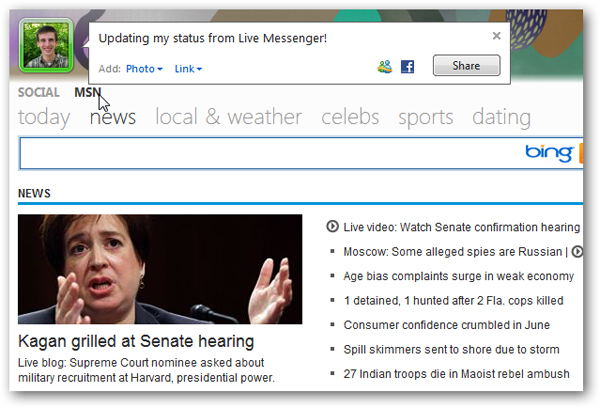Open the celebs section
The width and height of the screenshot is (600, 408).
350,117
